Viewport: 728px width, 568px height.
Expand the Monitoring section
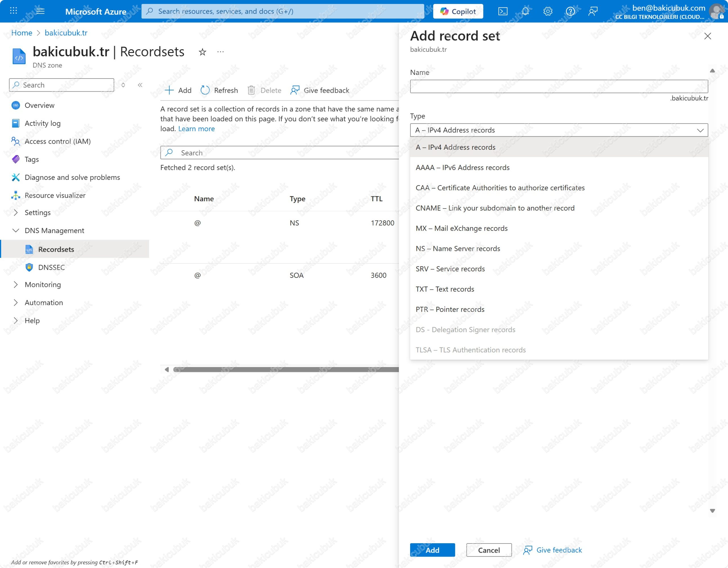pyautogui.click(x=16, y=285)
